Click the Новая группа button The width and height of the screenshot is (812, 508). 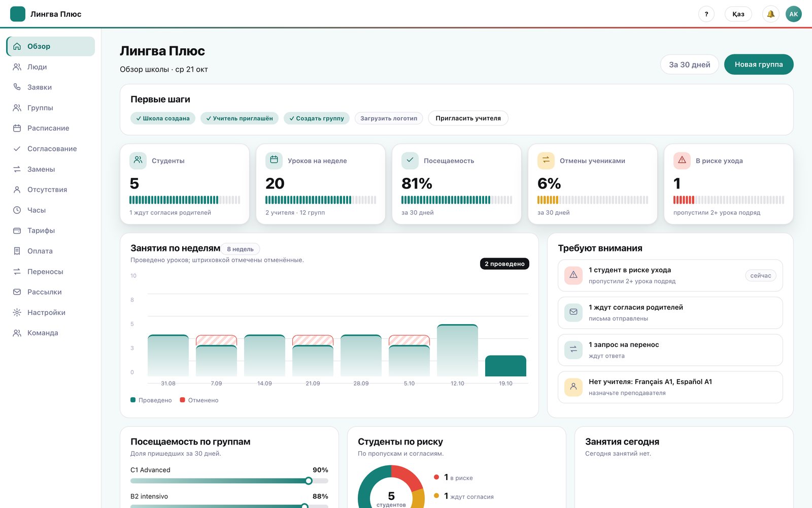[x=759, y=65]
